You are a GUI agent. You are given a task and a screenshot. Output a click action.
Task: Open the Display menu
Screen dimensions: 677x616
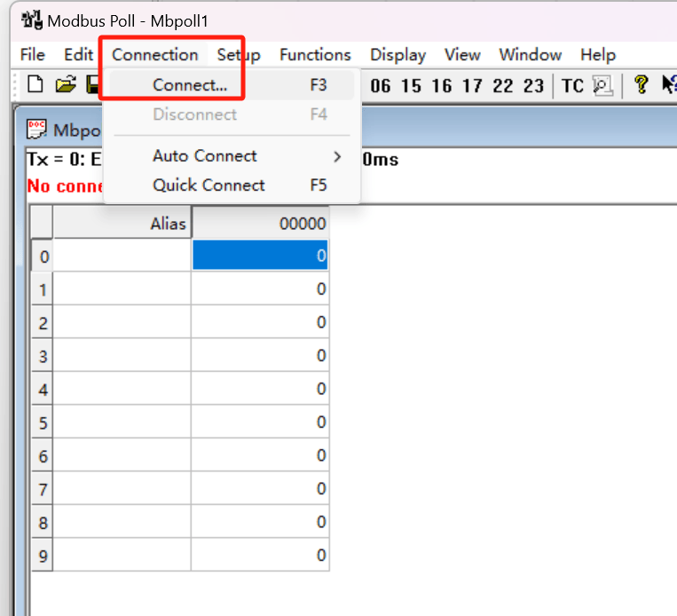pos(398,55)
